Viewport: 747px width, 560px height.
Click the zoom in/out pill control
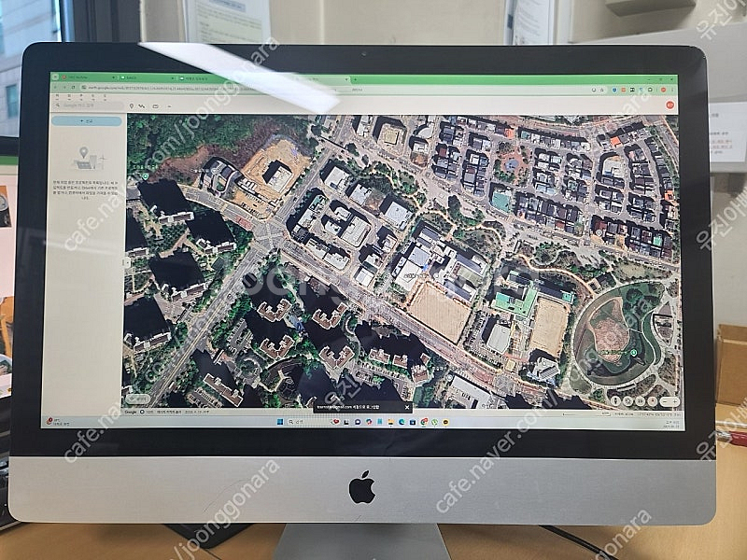coord(670,401)
